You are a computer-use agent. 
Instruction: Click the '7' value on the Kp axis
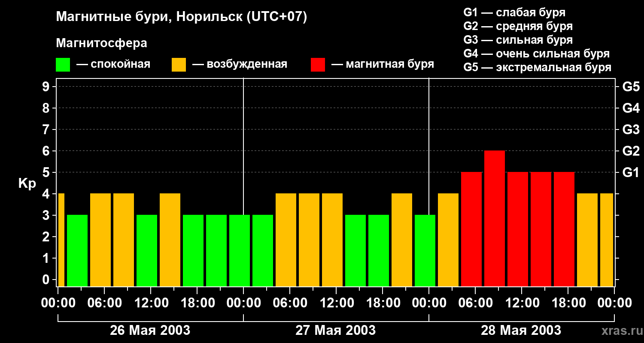[x=47, y=130]
